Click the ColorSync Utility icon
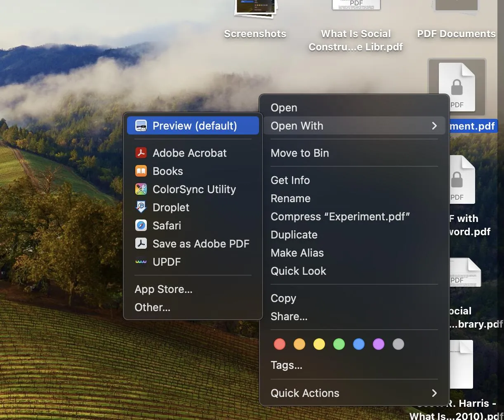 141,189
